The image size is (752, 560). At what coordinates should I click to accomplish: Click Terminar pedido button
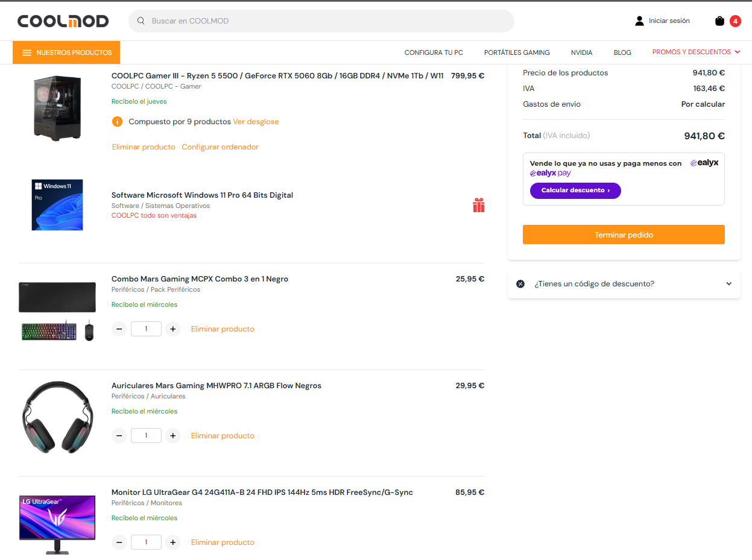coord(624,235)
